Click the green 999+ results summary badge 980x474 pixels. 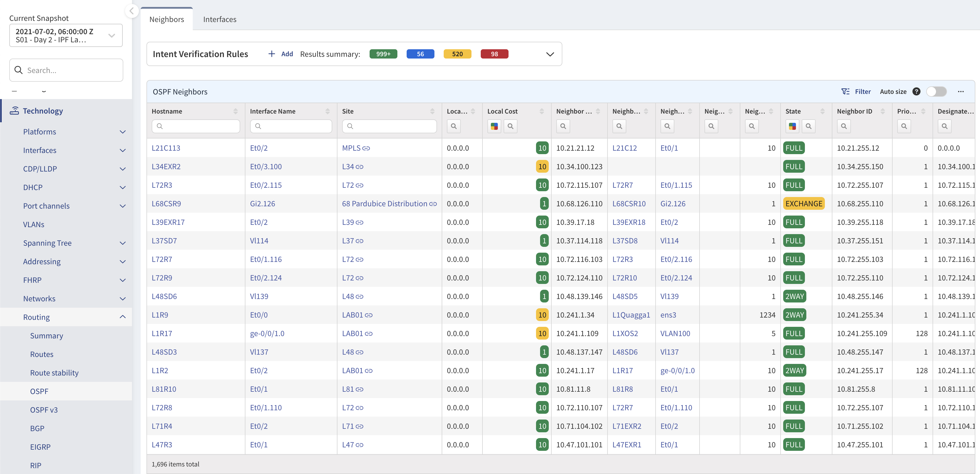(x=383, y=54)
